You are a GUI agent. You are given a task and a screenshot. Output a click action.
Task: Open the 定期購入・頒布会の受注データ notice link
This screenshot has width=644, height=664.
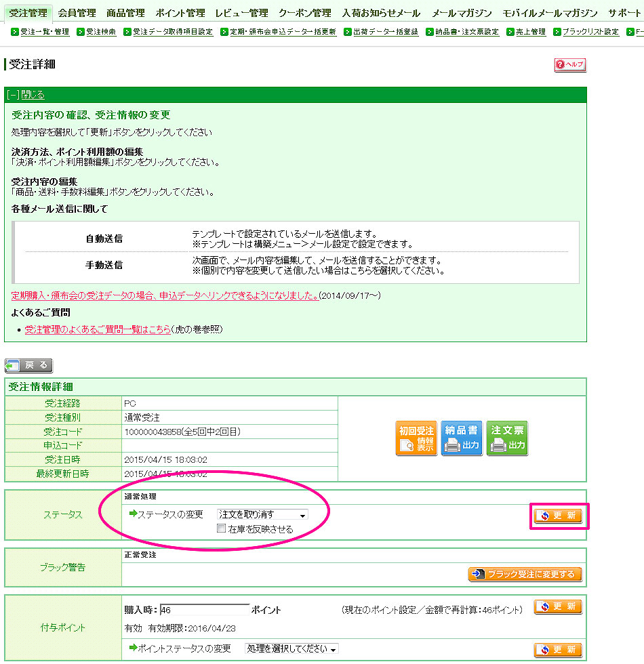pyautogui.click(x=165, y=295)
